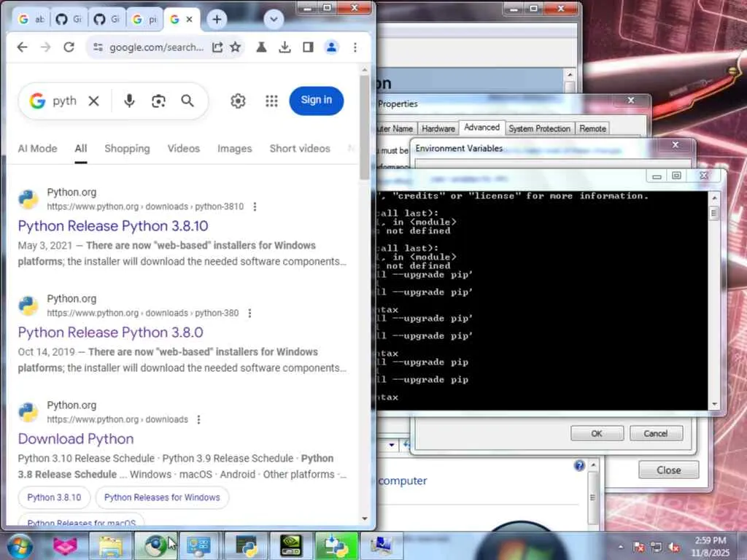Open Chrome Labs flask icon
The width and height of the screenshot is (747, 560).
pyautogui.click(x=261, y=47)
